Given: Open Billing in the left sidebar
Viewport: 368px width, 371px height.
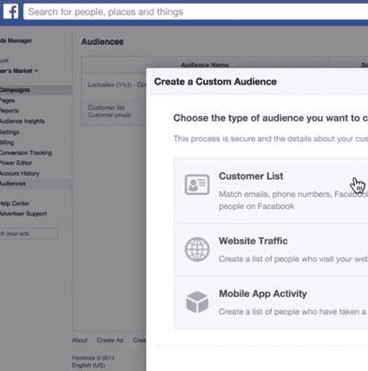Looking at the screenshot, I should pyautogui.click(x=7, y=142).
